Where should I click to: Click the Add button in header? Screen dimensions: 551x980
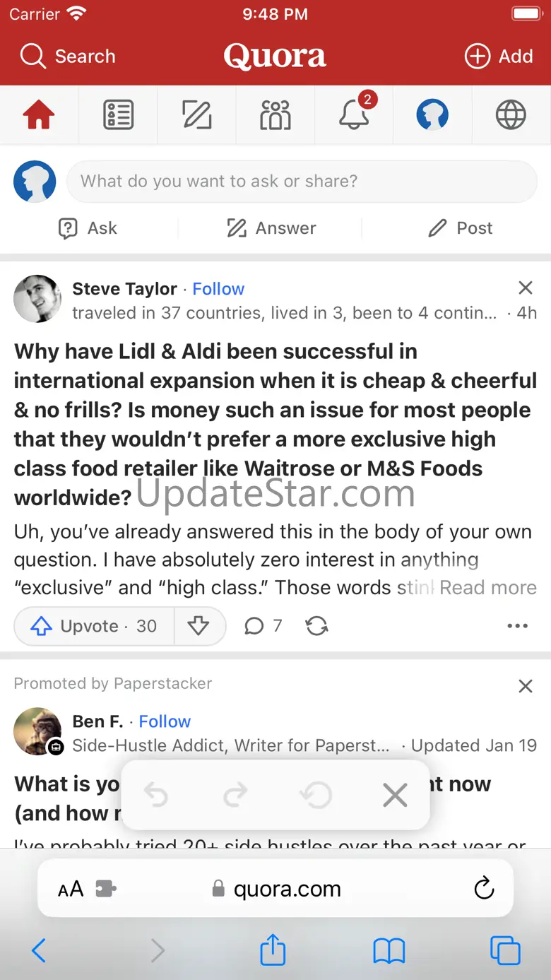pos(499,57)
